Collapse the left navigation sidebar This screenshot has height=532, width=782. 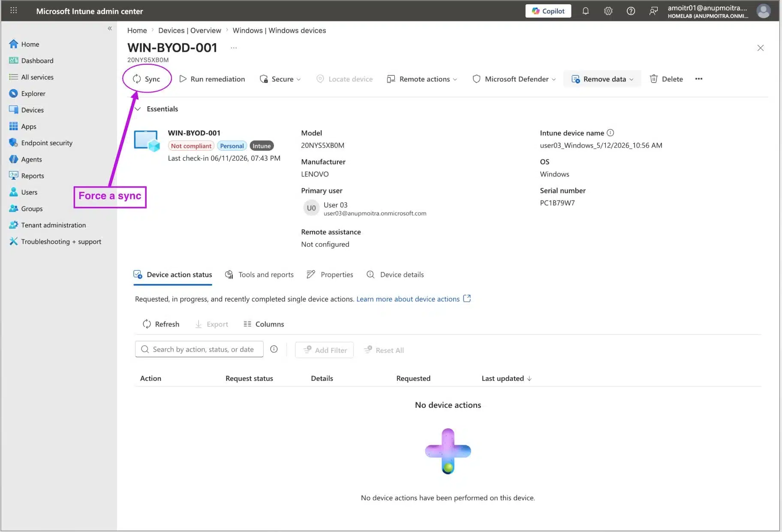(x=110, y=28)
